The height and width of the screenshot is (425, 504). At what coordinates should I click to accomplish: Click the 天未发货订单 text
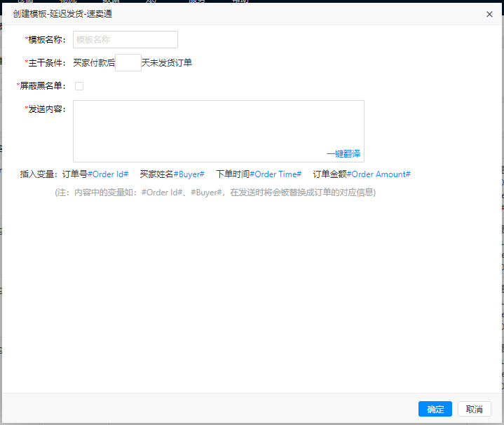click(x=167, y=63)
